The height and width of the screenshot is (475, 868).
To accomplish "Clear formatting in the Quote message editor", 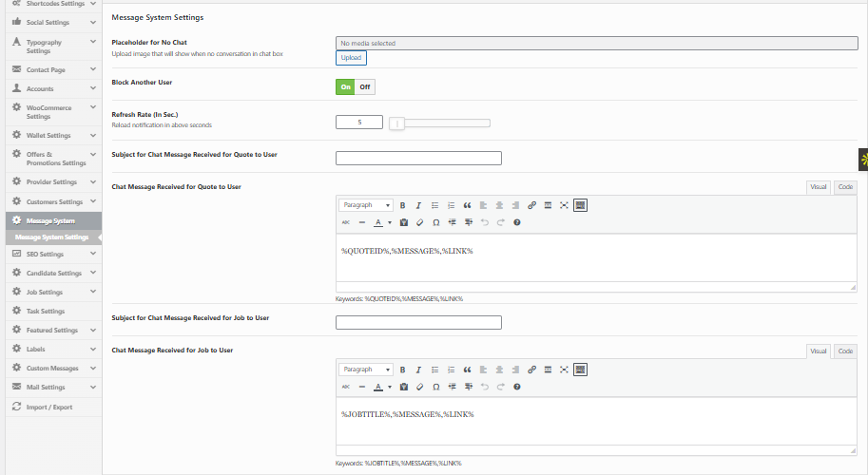I will (419, 223).
